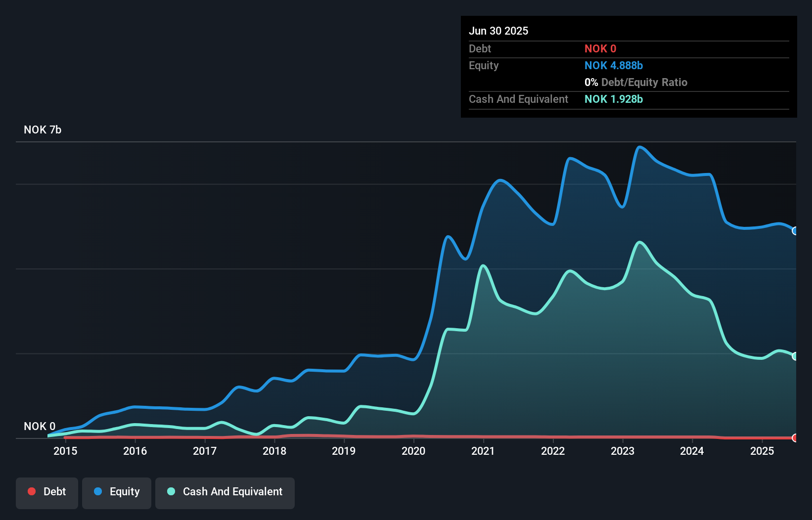Click the 2019 x-axis label
This screenshot has width=812, height=520.
(x=344, y=451)
